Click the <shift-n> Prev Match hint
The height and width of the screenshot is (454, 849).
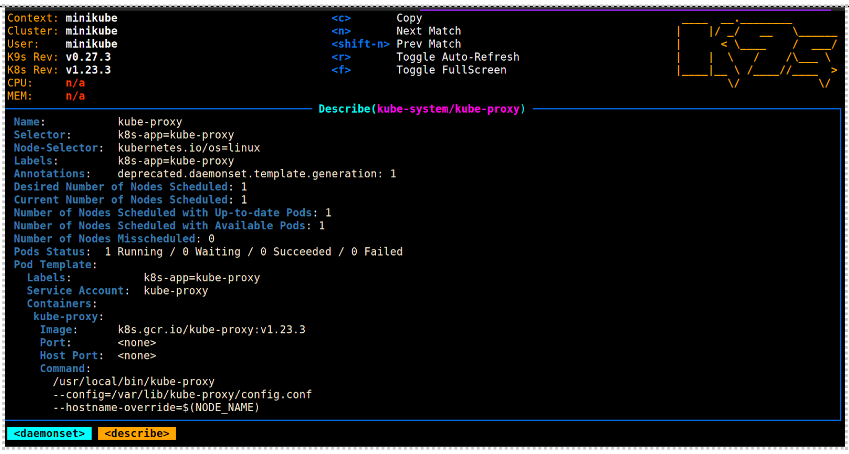(396, 44)
